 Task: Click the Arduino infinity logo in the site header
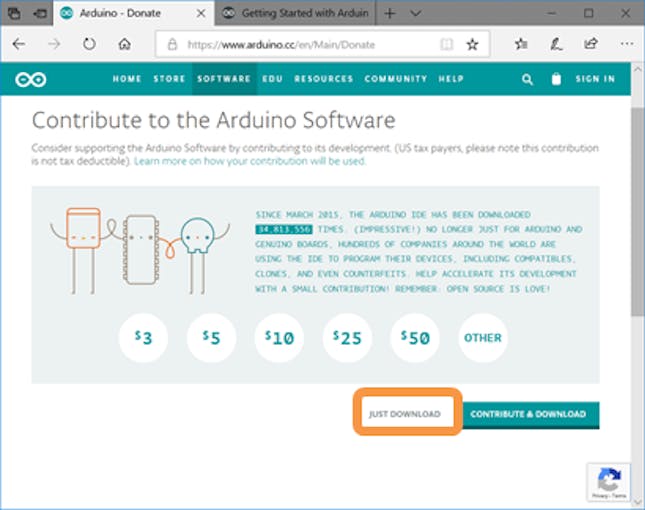point(31,79)
